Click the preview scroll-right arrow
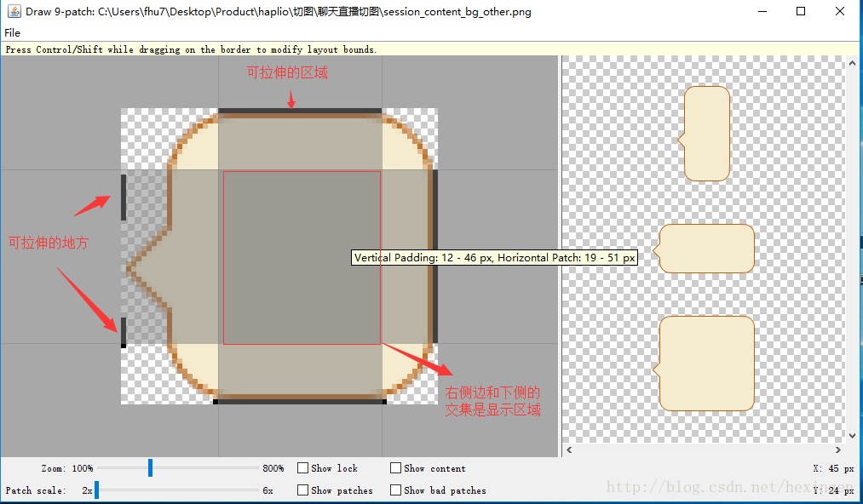Viewport: 863px width, 504px height. tap(838, 450)
